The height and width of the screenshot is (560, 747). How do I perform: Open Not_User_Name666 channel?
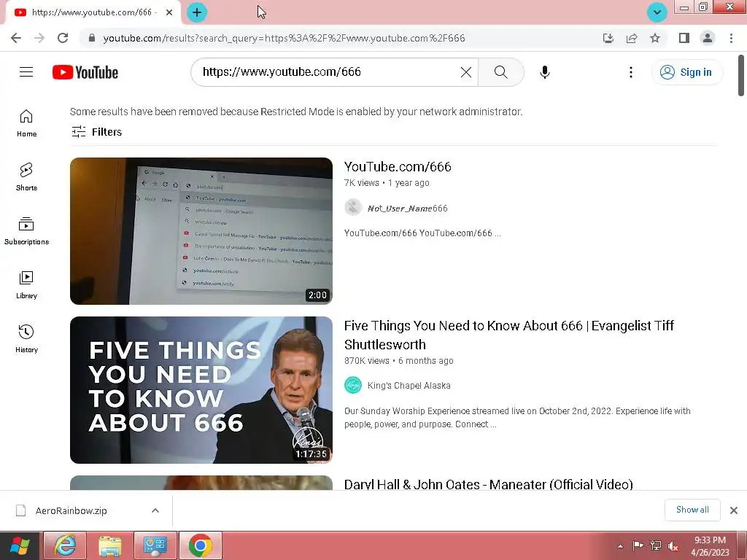click(x=407, y=208)
